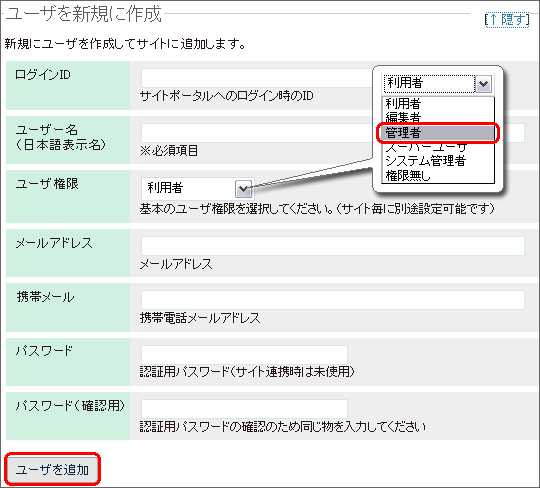540x488 pixels.
Task: Click the パスワード input field
Action: (x=244, y=355)
